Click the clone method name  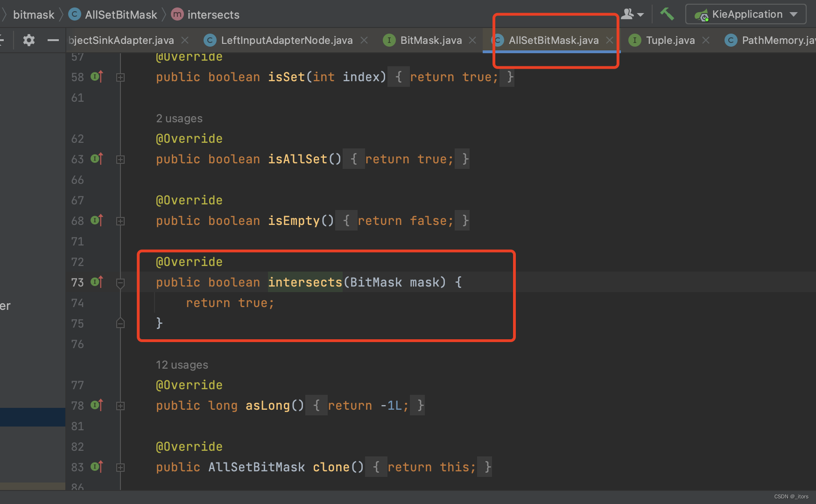click(331, 467)
